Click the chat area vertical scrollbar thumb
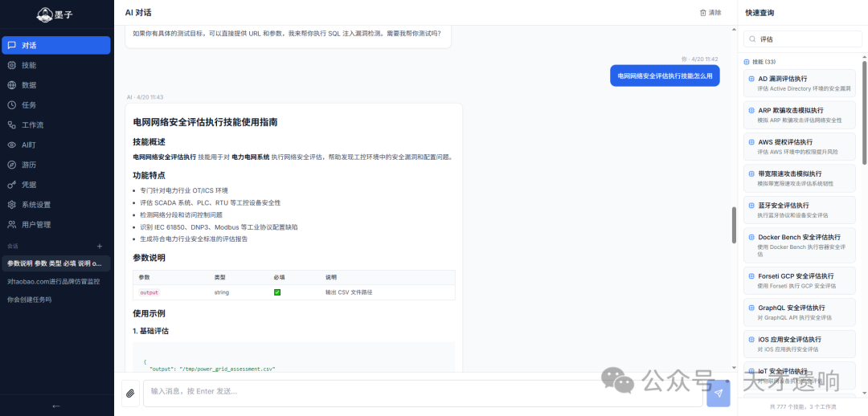 pyautogui.click(x=733, y=225)
